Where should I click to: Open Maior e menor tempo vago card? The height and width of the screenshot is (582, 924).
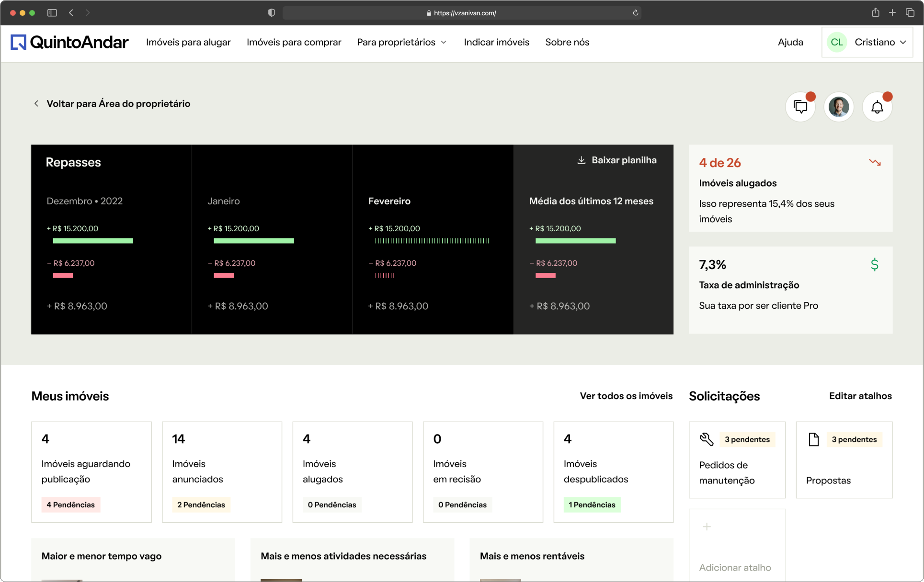pos(133,560)
